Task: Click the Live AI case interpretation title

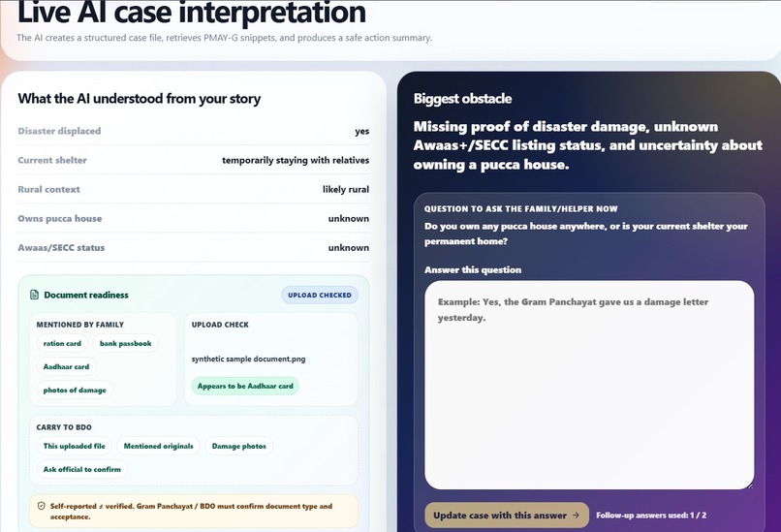Action: click(192, 12)
